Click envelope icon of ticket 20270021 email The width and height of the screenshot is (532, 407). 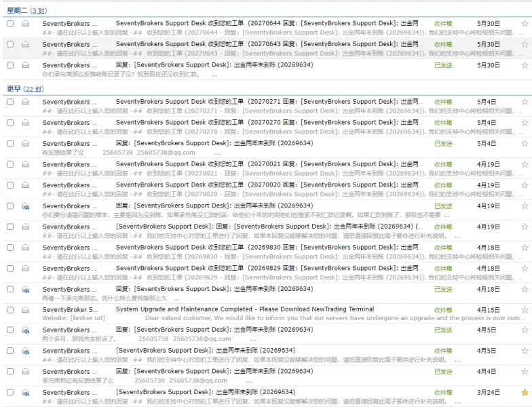point(25,164)
